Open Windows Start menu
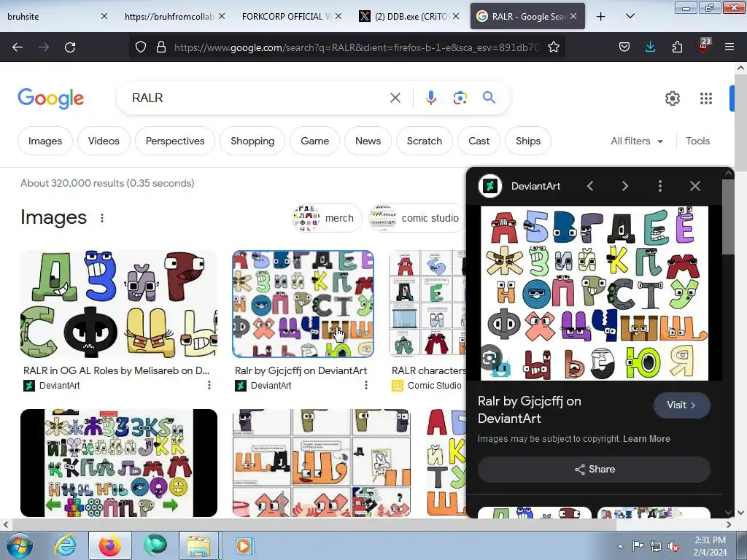747x560 pixels. [18, 545]
